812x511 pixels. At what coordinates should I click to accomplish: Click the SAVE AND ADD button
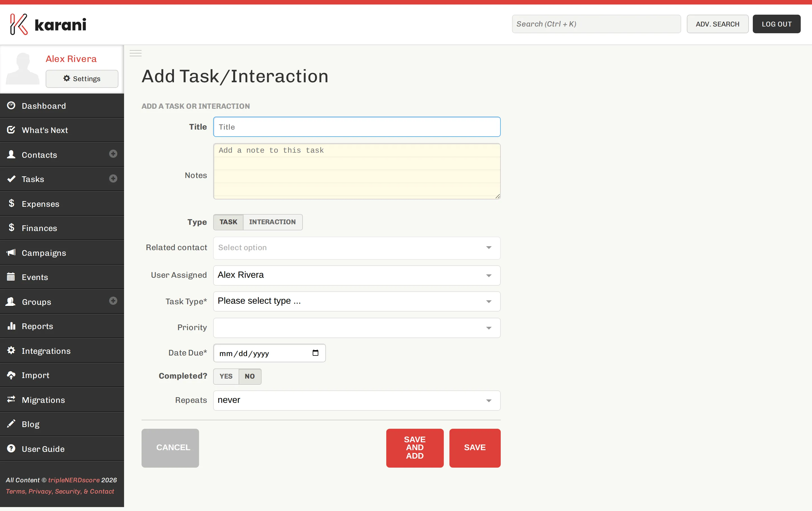pos(415,448)
